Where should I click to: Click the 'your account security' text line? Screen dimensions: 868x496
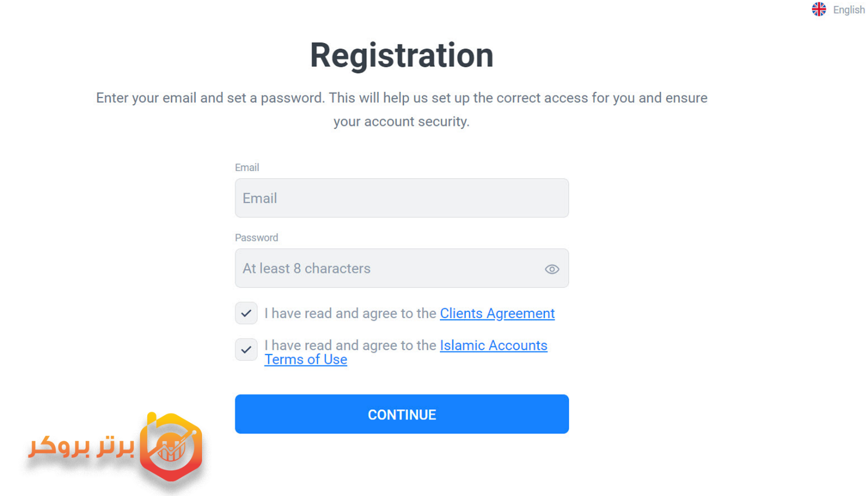click(x=401, y=122)
